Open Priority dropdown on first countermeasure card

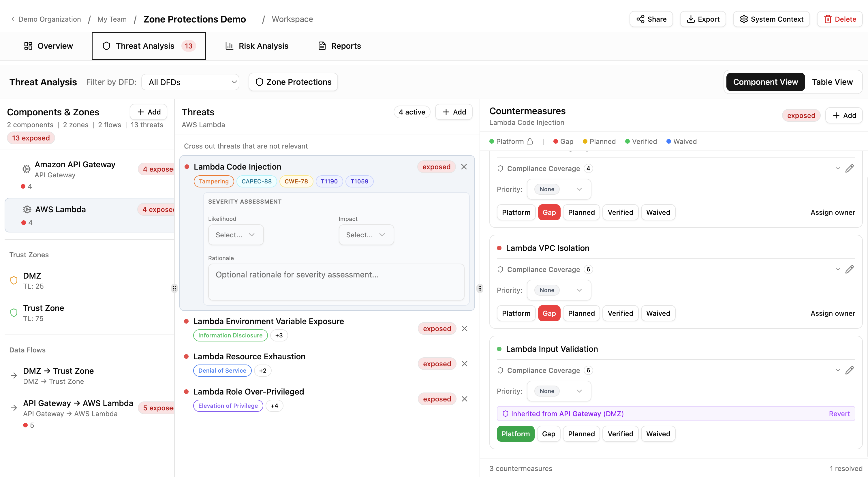559,189
